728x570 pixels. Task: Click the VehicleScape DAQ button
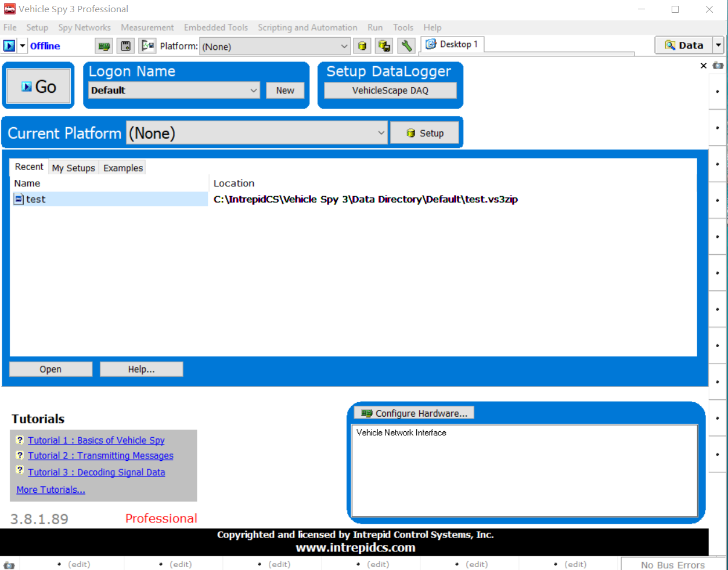point(390,90)
